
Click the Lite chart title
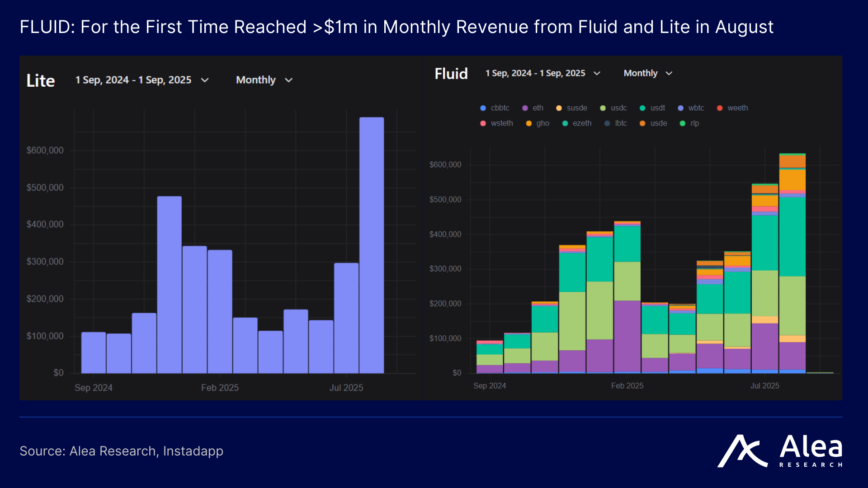41,80
